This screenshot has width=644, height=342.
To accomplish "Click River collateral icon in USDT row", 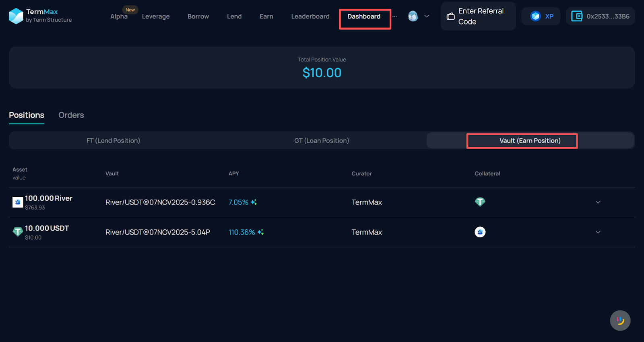I will point(480,232).
